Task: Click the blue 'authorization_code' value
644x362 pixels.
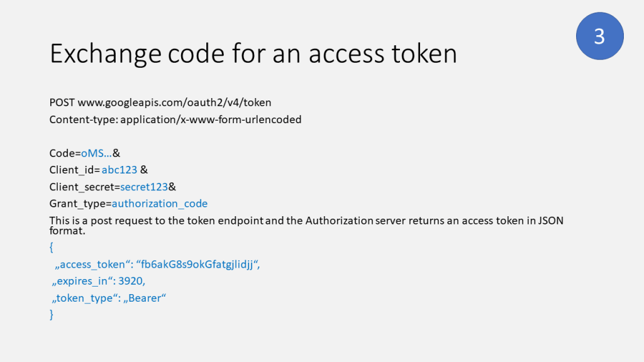Action: click(160, 204)
